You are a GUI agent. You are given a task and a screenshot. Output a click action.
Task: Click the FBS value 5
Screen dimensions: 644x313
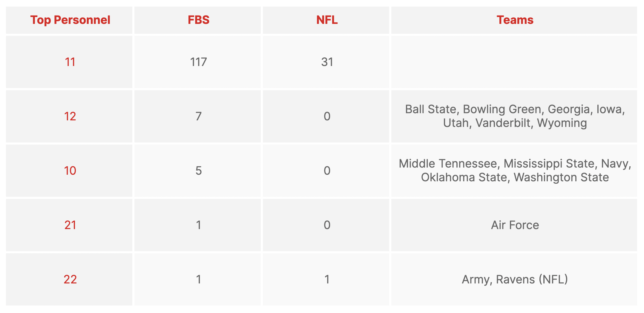[x=199, y=171]
